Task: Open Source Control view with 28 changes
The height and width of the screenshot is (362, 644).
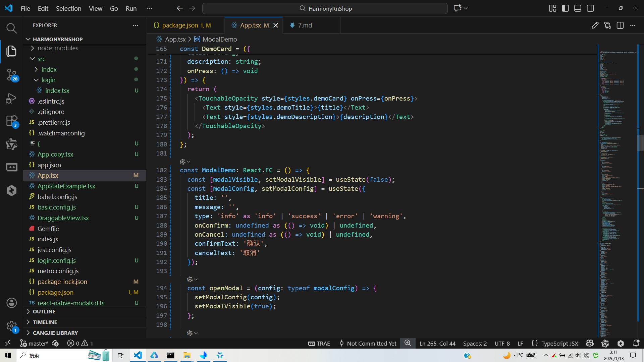Action: pos(11,74)
